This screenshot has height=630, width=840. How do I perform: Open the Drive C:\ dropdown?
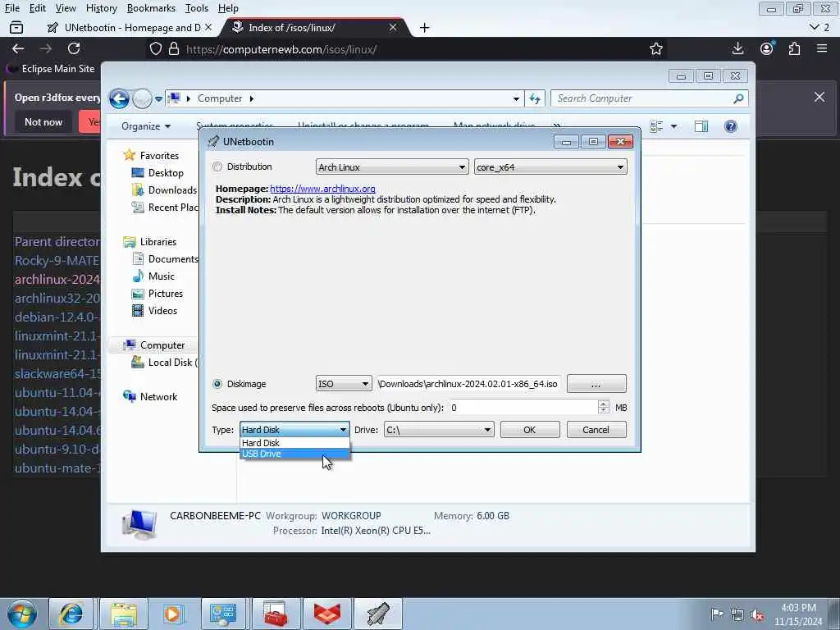coord(439,430)
